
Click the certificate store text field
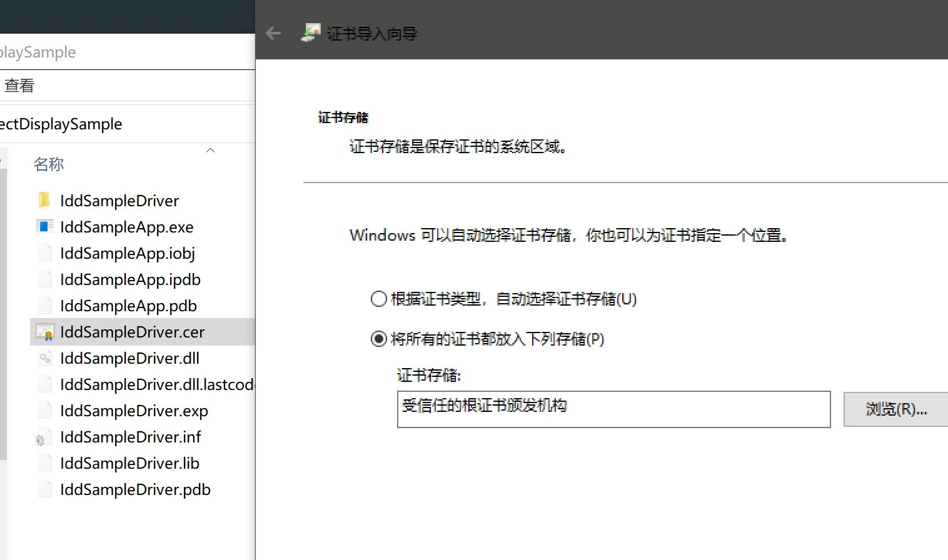coord(613,409)
